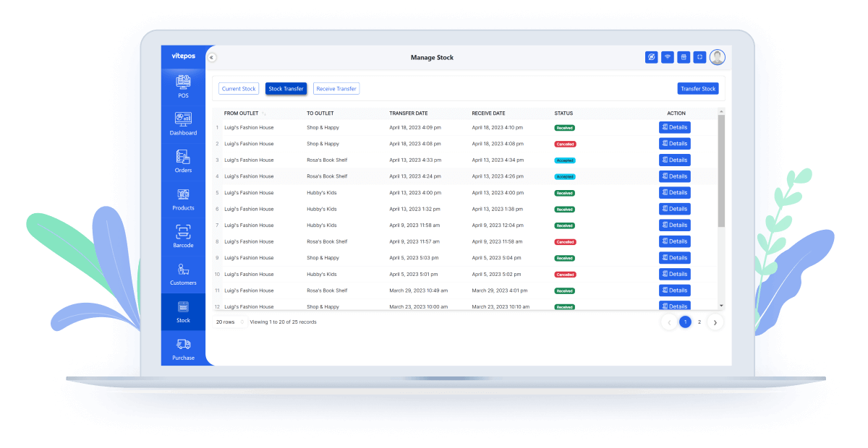
Task: Click the Transfer Stock button
Action: coord(698,89)
